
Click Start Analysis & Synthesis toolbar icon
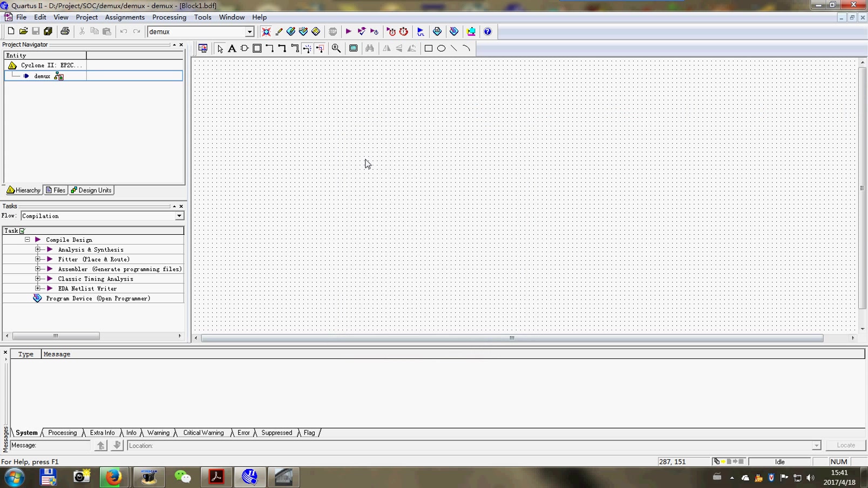(362, 31)
